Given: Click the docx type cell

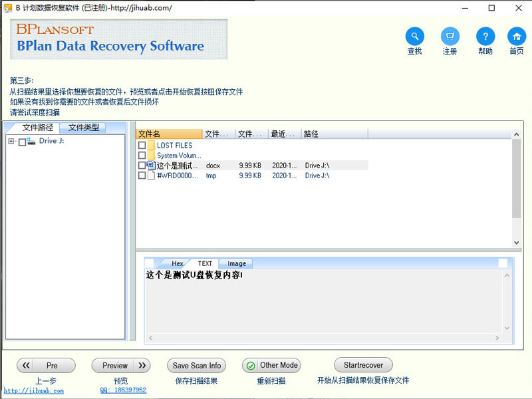Looking at the screenshot, I should (213, 166).
